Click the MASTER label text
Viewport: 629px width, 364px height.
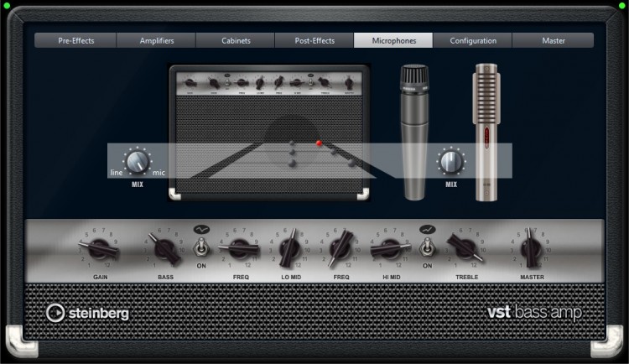tap(532, 277)
